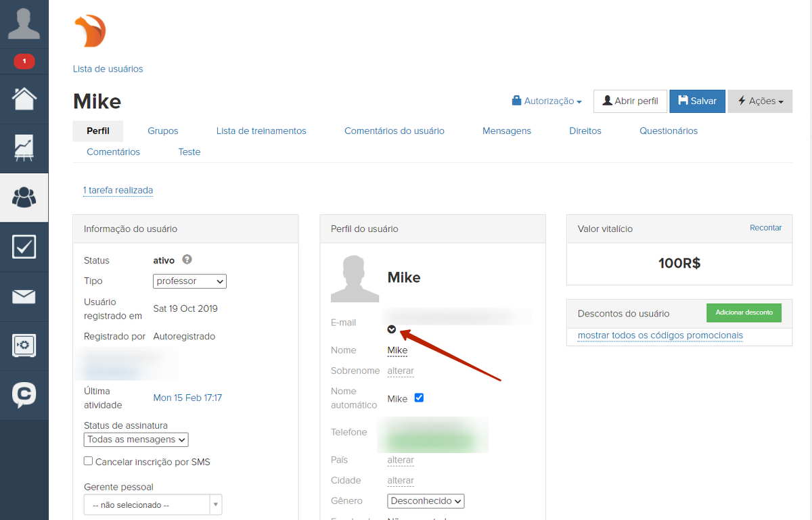Click the safe vault sidebar icon

click(24, 346)
